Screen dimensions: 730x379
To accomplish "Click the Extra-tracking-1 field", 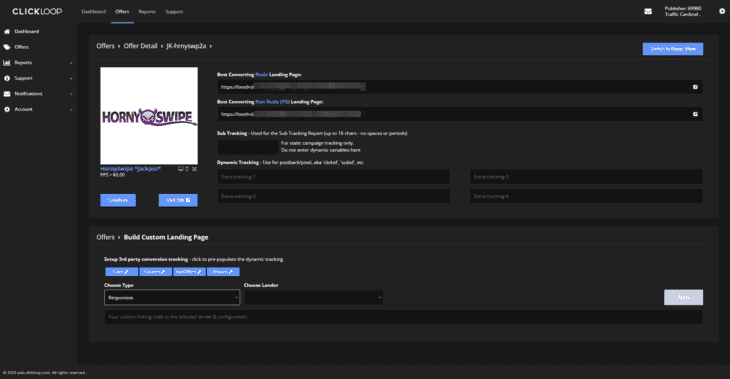I will (x=334, y=177).
